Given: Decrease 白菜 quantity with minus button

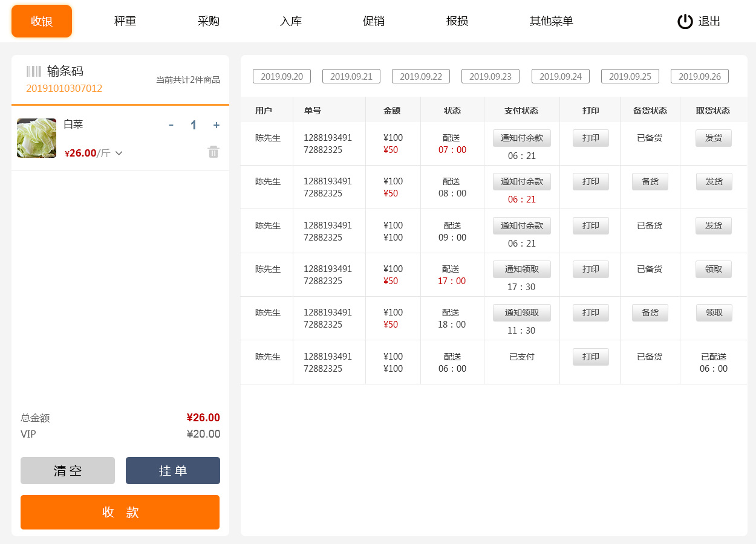Looking at the screenshot, I should 171,125.
